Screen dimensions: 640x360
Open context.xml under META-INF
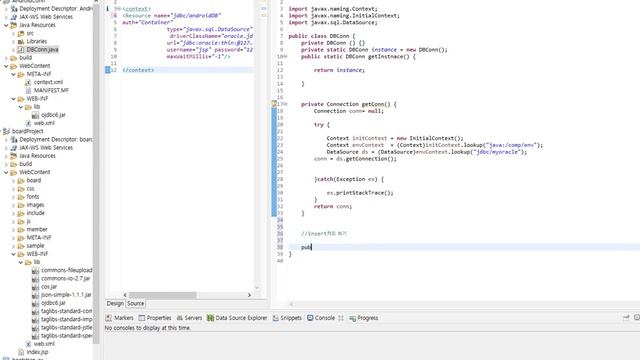point(48,82)
